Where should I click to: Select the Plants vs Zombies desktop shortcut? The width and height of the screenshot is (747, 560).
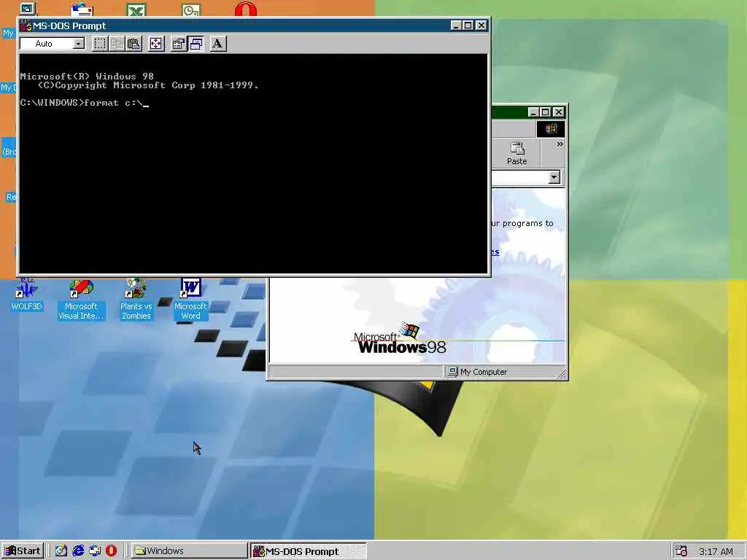pyautogui.click(x=136, y=300)
